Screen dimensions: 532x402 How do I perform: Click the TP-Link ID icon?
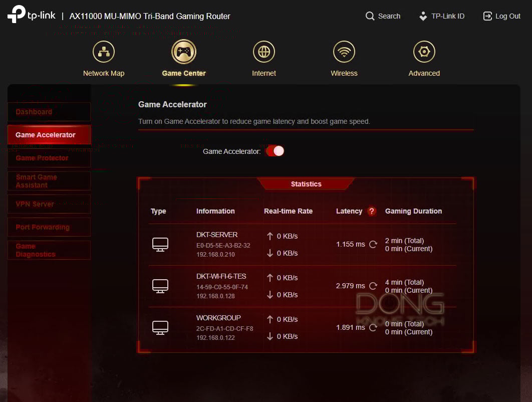tap(423, 16)
